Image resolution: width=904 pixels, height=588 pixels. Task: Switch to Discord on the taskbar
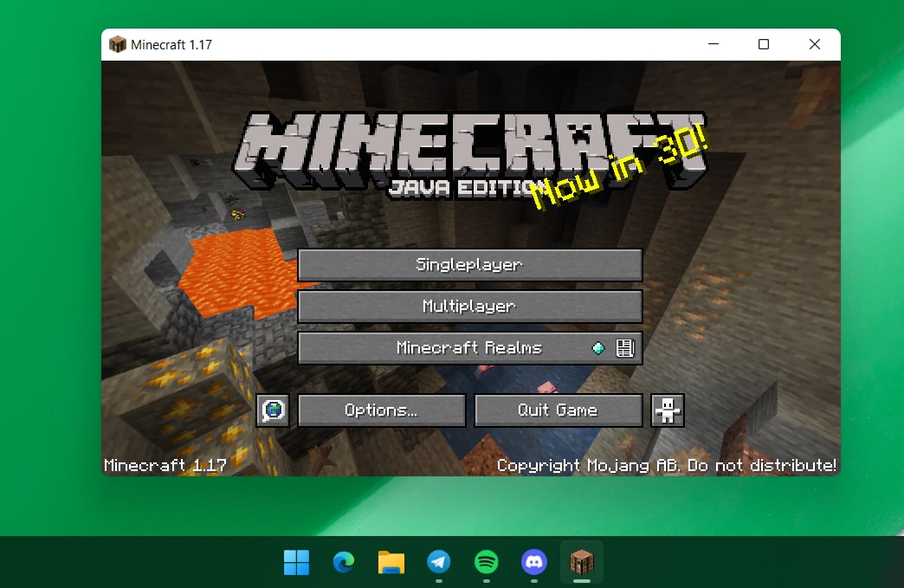coord(534,562)
